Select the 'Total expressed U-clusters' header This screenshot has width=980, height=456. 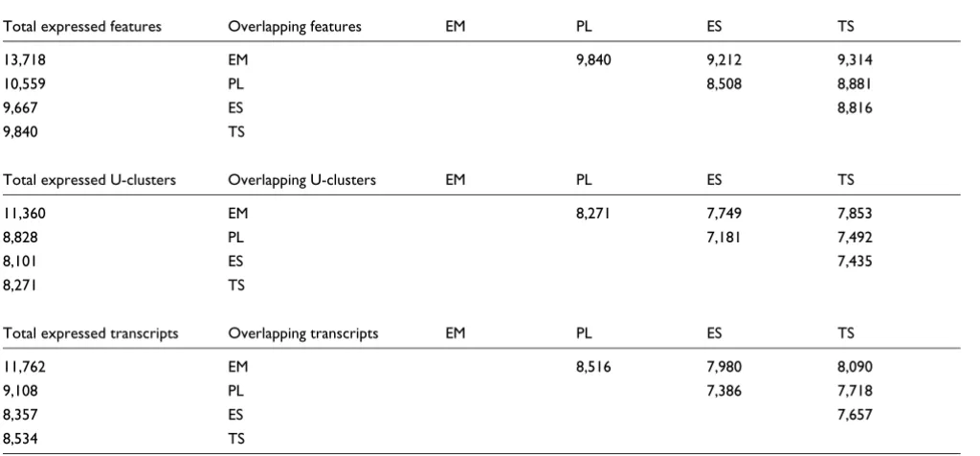[x=89, y=180]
